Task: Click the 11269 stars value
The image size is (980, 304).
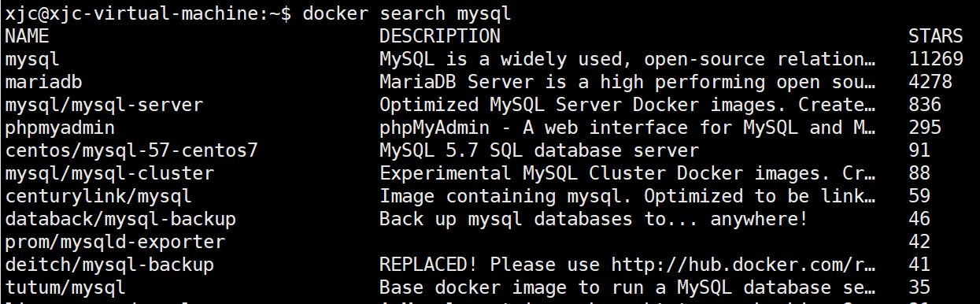Action: 935,59
